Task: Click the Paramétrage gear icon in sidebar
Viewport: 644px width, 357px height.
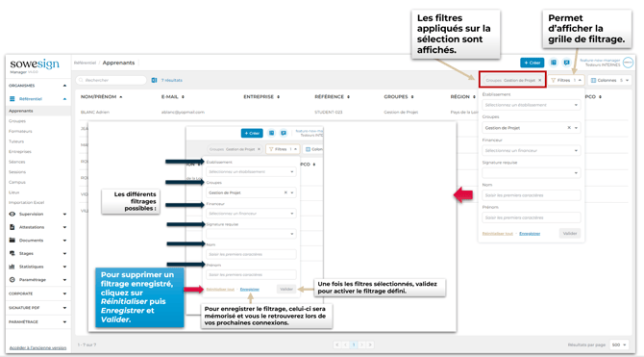Action: coord(12,280)
